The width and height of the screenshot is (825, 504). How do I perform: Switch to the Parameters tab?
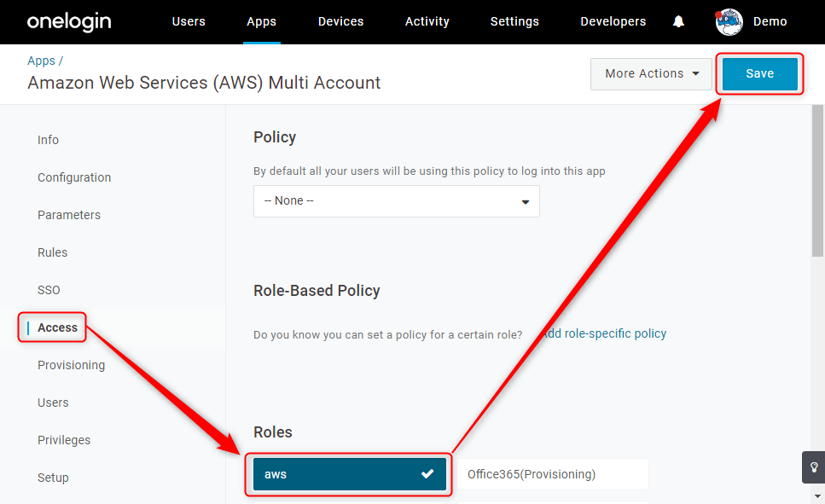coord(69,215)
